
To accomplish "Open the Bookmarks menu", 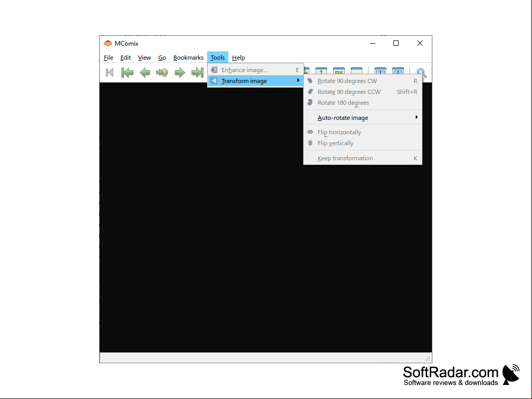I will pyautogui.click(x=188, y=58).
